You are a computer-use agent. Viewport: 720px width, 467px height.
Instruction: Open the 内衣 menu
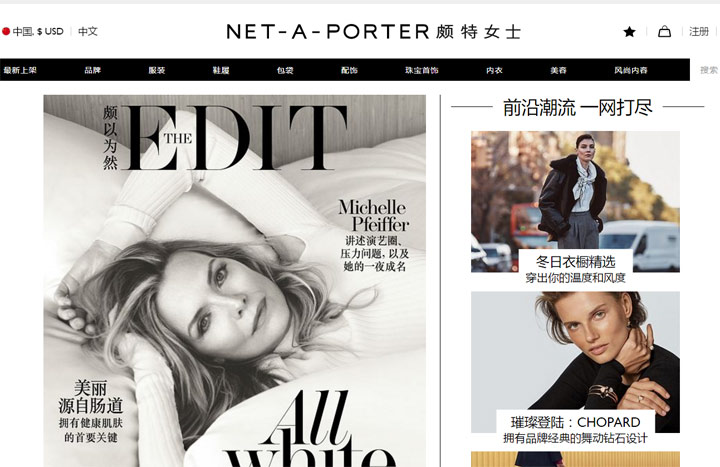click(x=494, y=70)
